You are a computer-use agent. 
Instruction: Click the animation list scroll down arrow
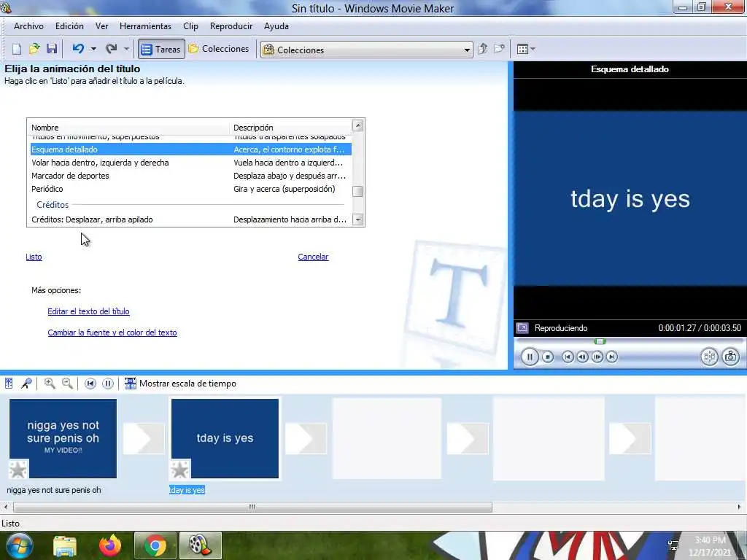357,219
